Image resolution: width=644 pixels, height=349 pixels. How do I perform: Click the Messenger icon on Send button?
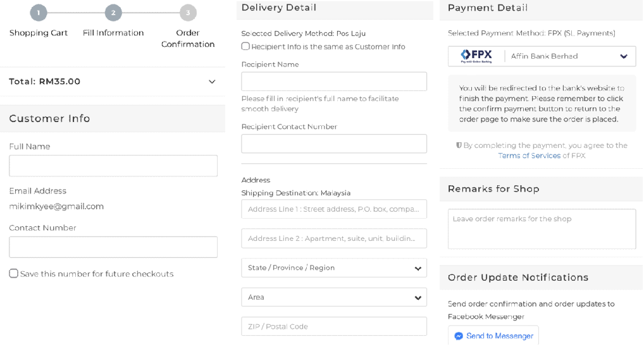[x=459, y=336]
